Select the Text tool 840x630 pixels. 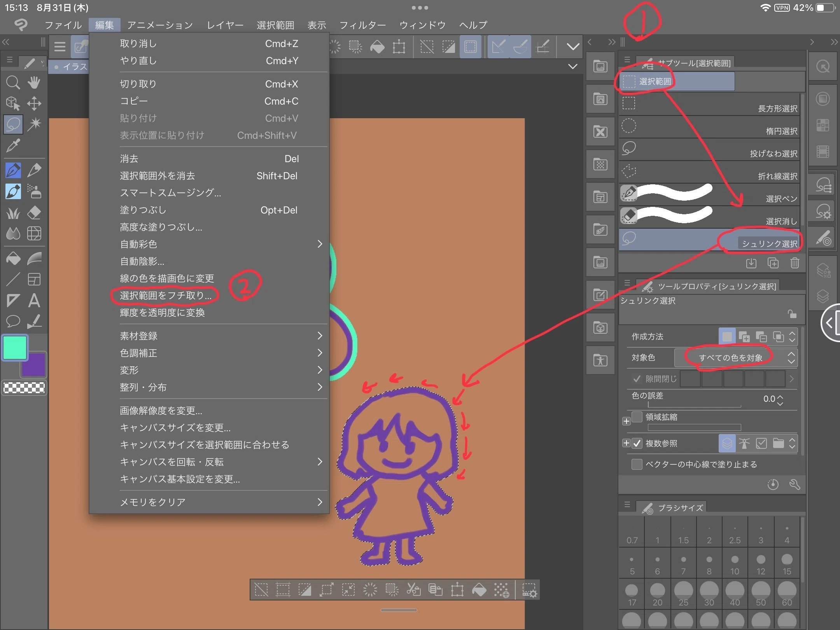[34, 301]
